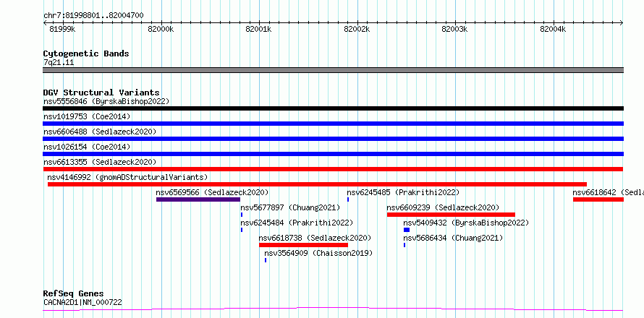Click the nsv1019753 blue variant bar
This screenshot has width=644, height=318.
click(333, 124)
